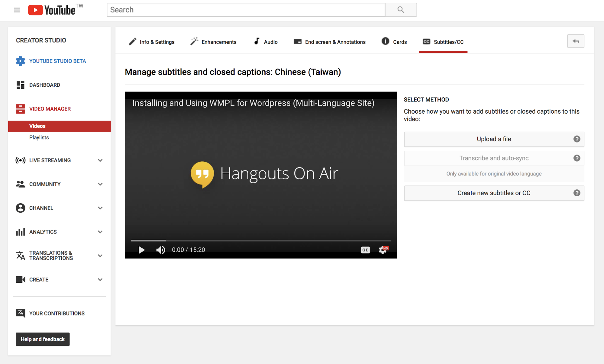604x364 pixels.
Task: Open Playlists in sidebar
Action: (x=39, y=137)
